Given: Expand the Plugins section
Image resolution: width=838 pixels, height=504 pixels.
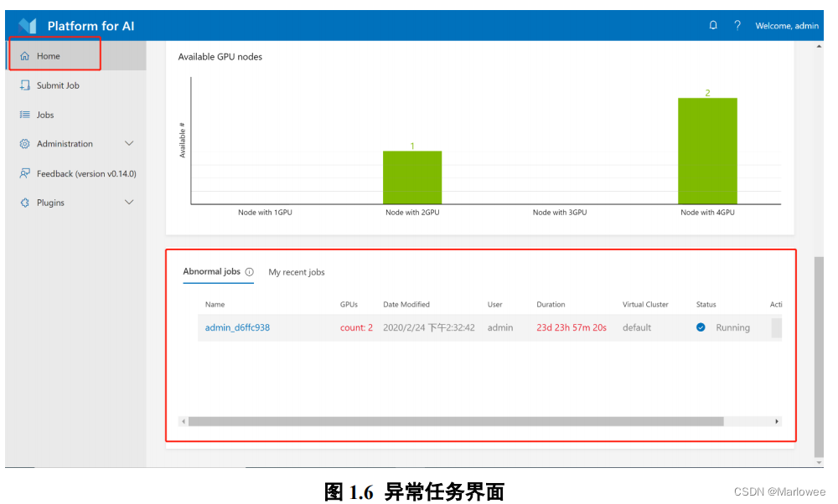Looking at the screenshot, I should click(129, 202).
